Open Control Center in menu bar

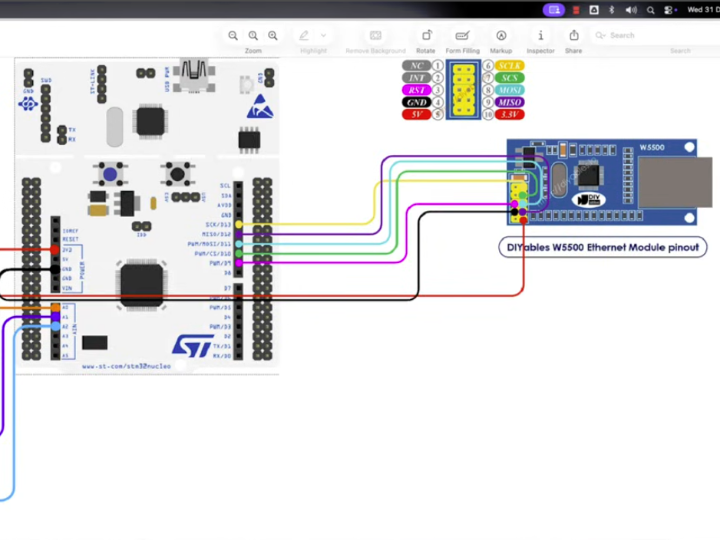(669, 10)
